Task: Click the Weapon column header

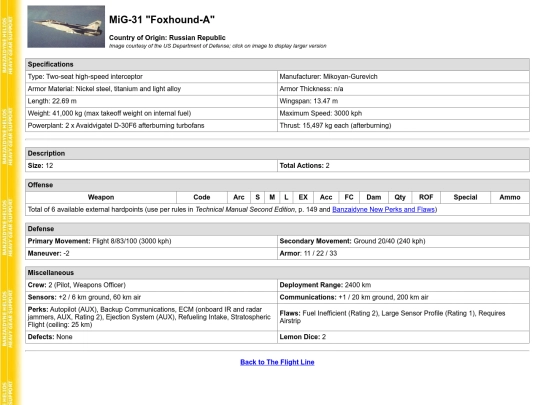Action: 101,197
